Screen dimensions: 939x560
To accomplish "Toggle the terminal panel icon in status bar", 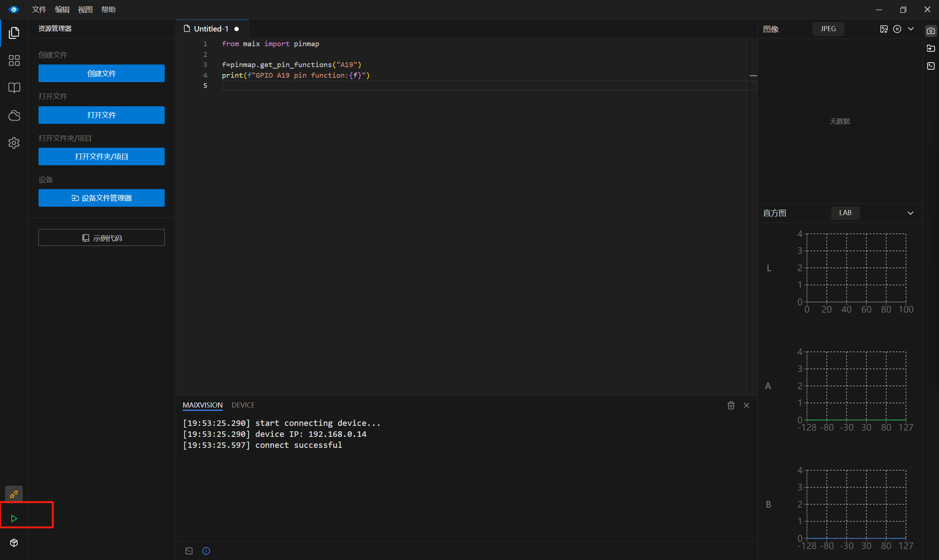I will [189, 551].
